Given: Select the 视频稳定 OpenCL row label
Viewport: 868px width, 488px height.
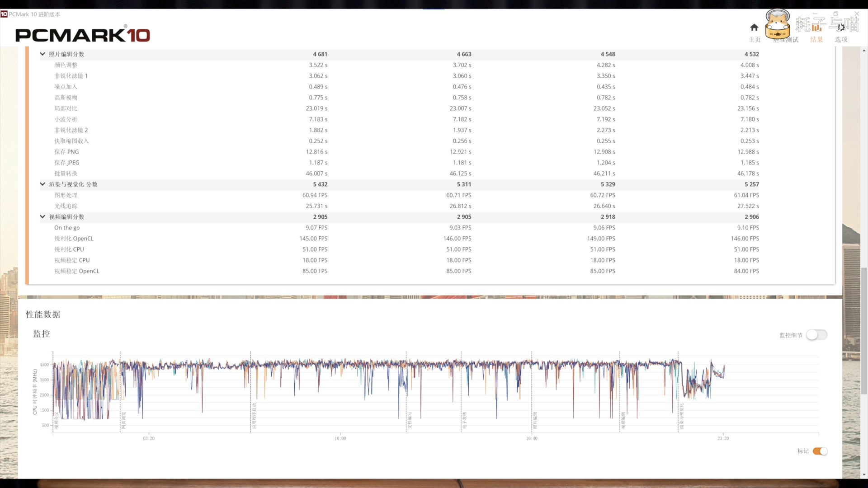Looking at the screenshot, I should (77, 271).
